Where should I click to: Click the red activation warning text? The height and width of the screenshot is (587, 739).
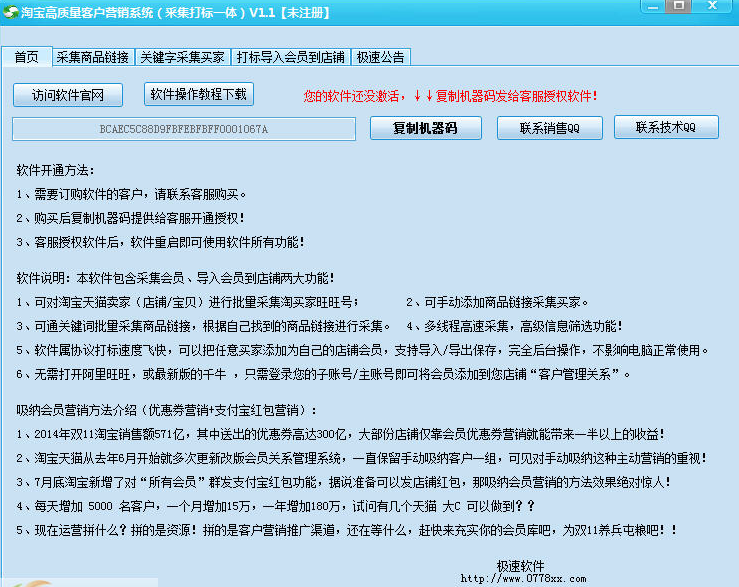click(x=451, y=96)
